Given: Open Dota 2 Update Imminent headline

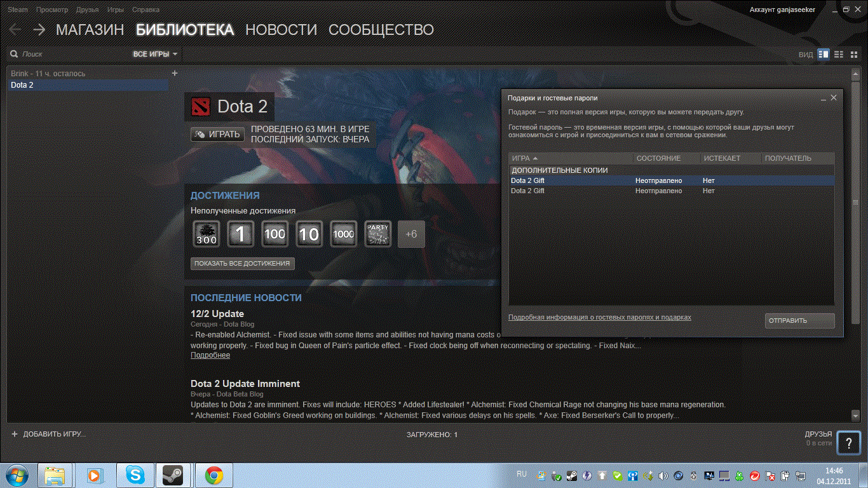Looking at the screenshot, I should coord(245,384).
